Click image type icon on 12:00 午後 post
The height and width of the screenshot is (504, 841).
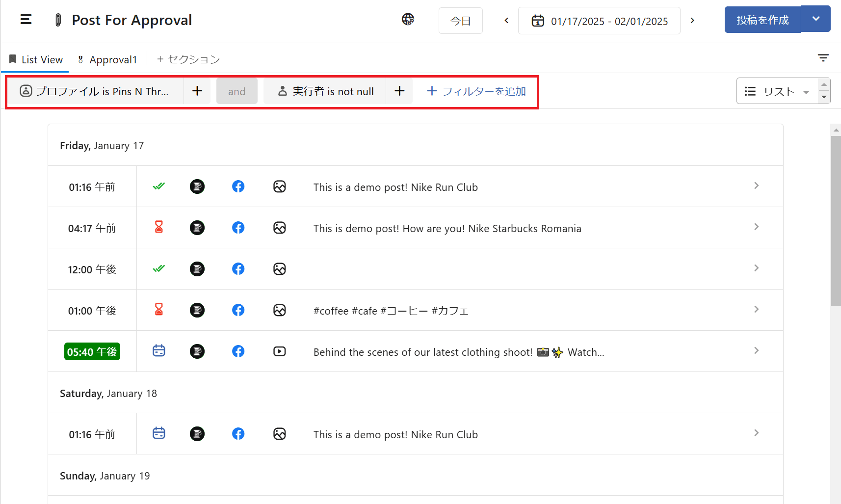[x=280, y=269]
